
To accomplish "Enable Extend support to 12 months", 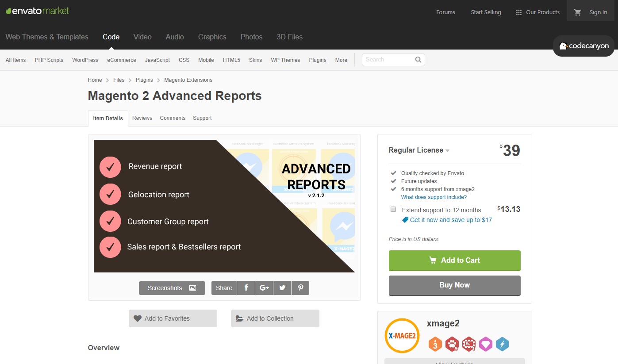I will pyautogui.click(x=393, y=209).
